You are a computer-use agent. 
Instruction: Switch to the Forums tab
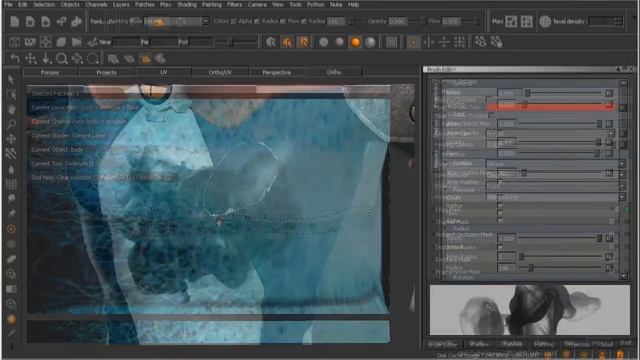click(50, 72)
